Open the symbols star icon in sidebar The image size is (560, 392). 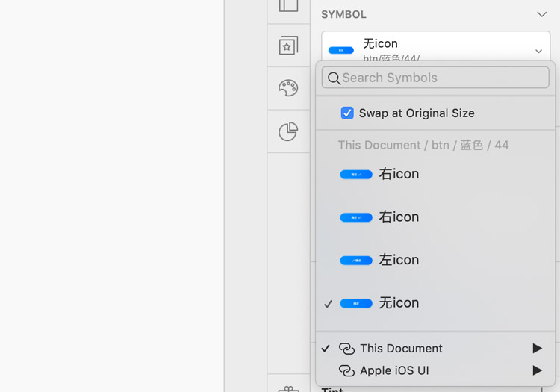(288, 46)
